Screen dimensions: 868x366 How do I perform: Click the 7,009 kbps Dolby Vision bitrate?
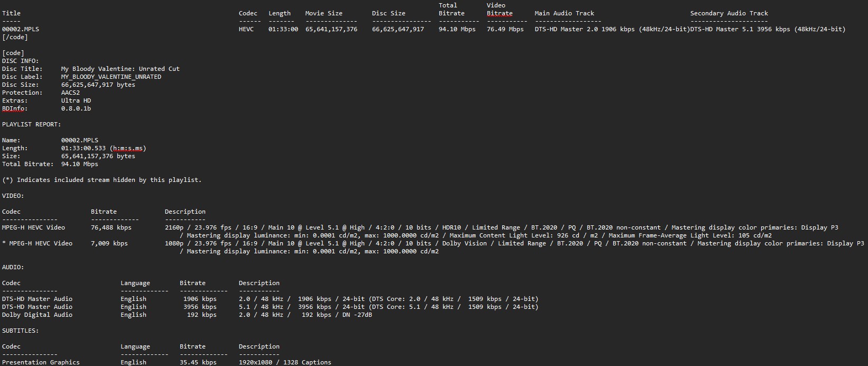[109, 243]
